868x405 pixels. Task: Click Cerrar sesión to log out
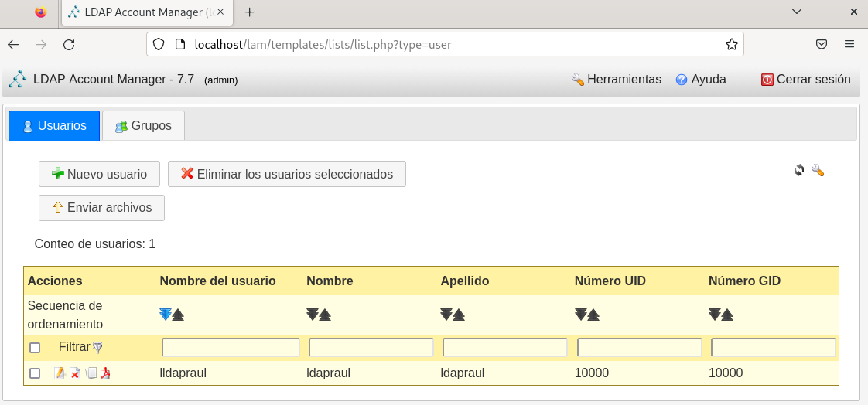click(805, 79)
